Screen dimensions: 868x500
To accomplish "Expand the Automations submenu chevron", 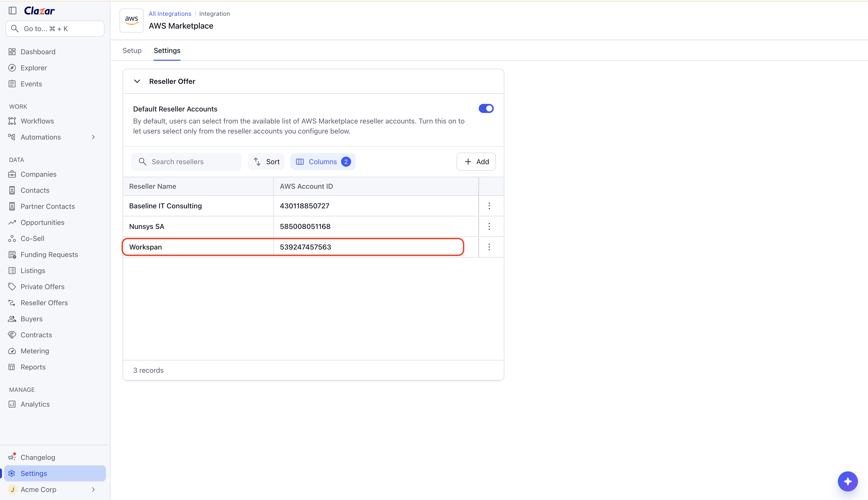I will [x=93, y=137].
